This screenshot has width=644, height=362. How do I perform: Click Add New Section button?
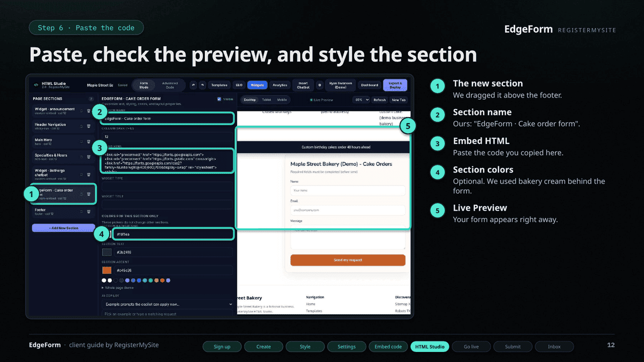[x=63, y=228]
